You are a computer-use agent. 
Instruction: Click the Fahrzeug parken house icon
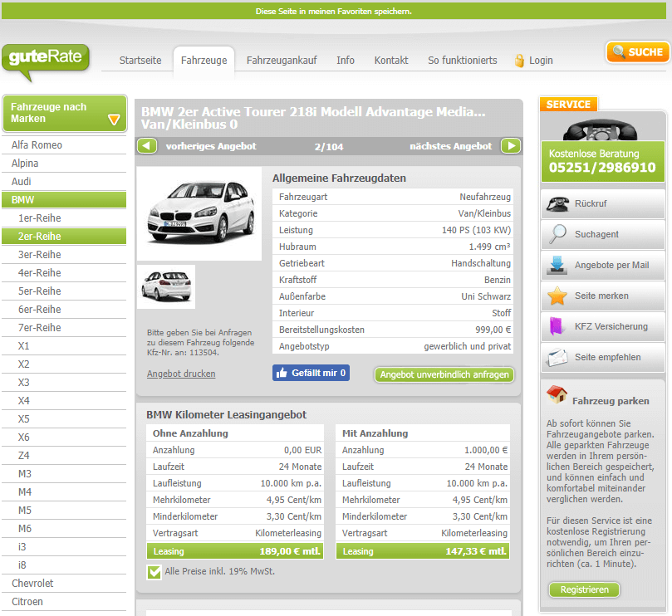tap(557, 394)
